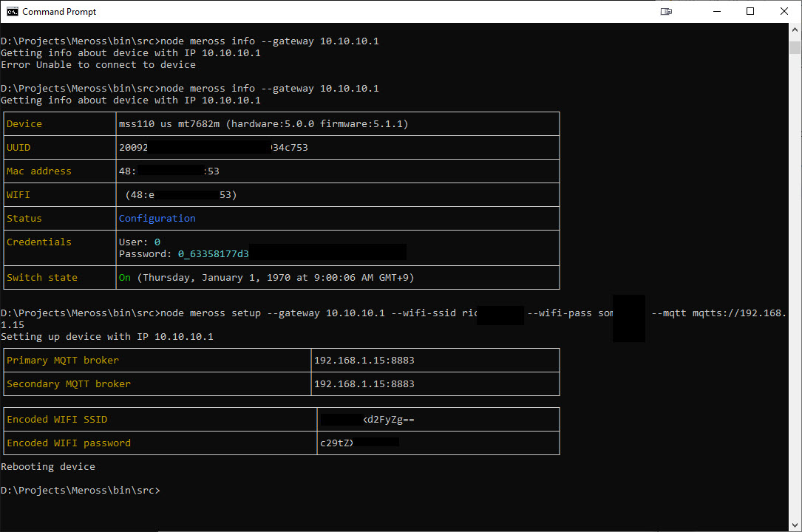
Task: Click the Command Prompt icon in titlebar
Action: click(11, 11)
